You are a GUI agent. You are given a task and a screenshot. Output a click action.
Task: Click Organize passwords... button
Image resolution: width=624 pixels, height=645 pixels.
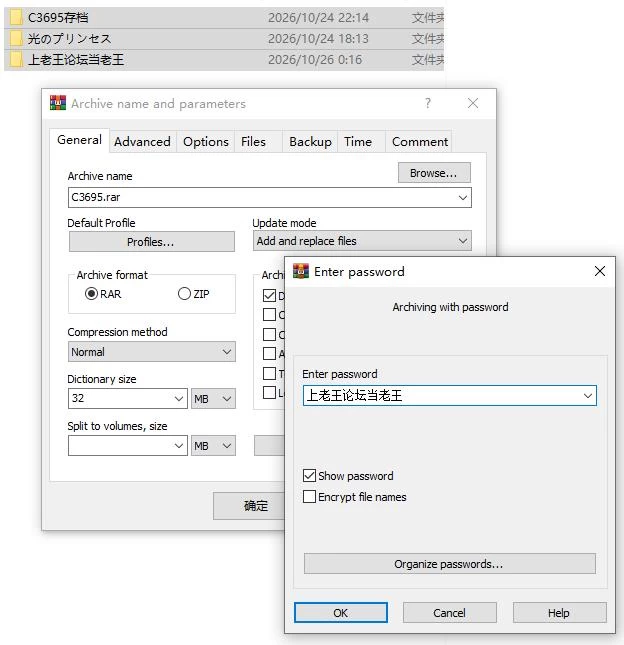449,564
